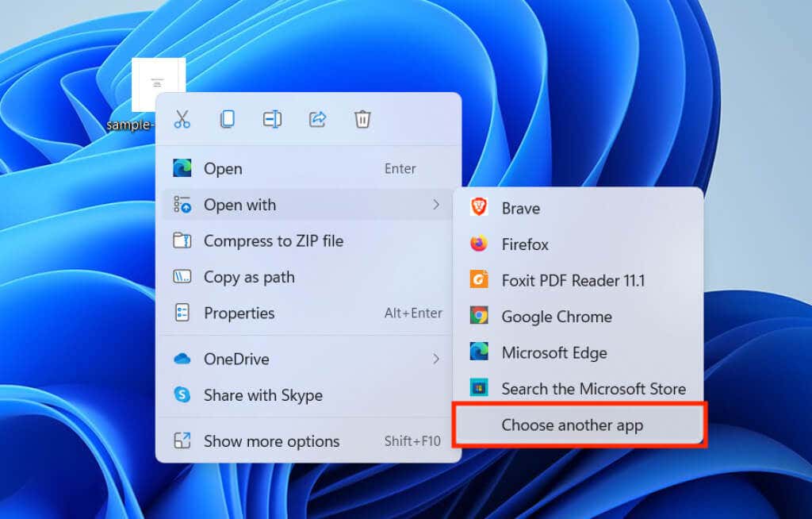Click the Share icon in context menu
Screen dimensions: 812x519
click(x=317, y=120)
